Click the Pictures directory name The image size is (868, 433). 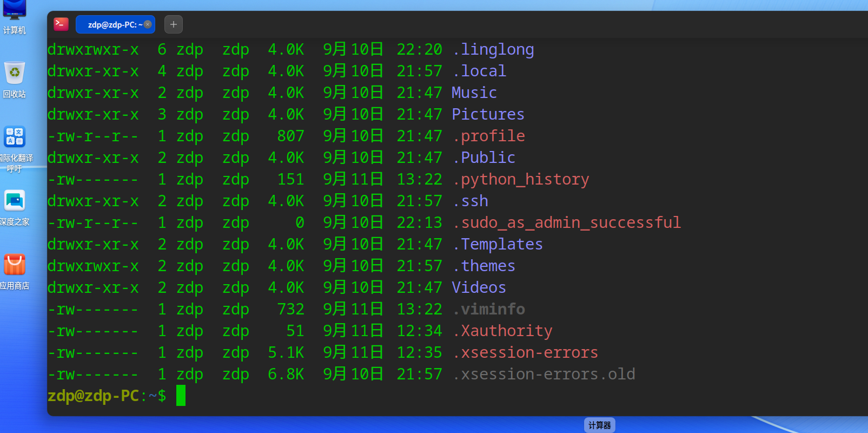coord(488,115)
